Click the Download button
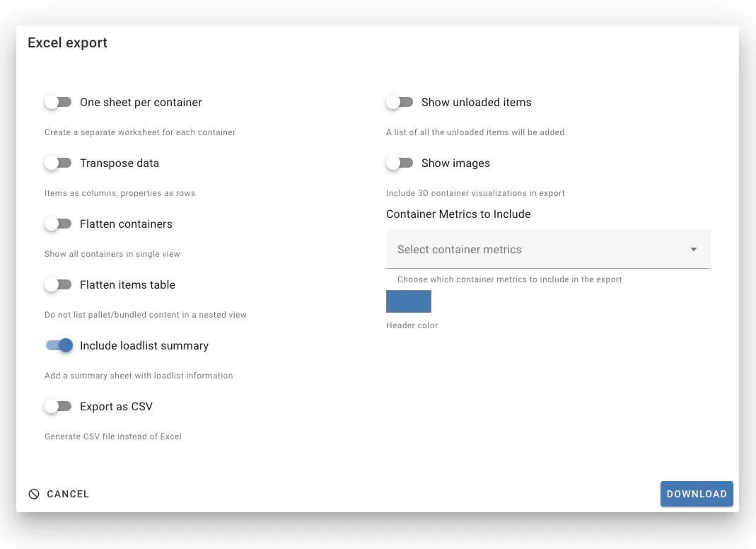756x549 pixels. tap(697, 494)
